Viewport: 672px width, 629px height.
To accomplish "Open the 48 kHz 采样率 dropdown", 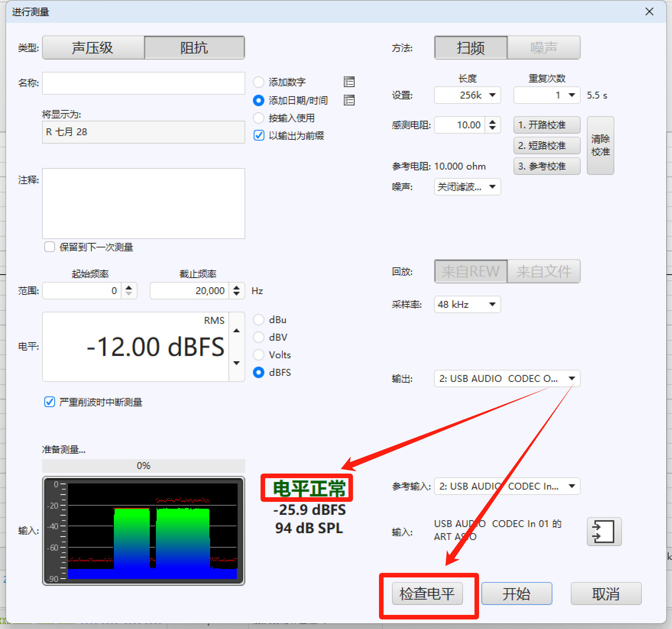I will [468, 304].
